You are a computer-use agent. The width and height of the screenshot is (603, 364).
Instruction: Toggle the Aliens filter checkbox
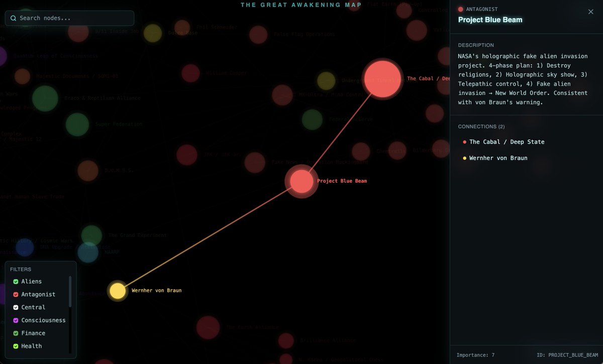click(x=16, y=282)
